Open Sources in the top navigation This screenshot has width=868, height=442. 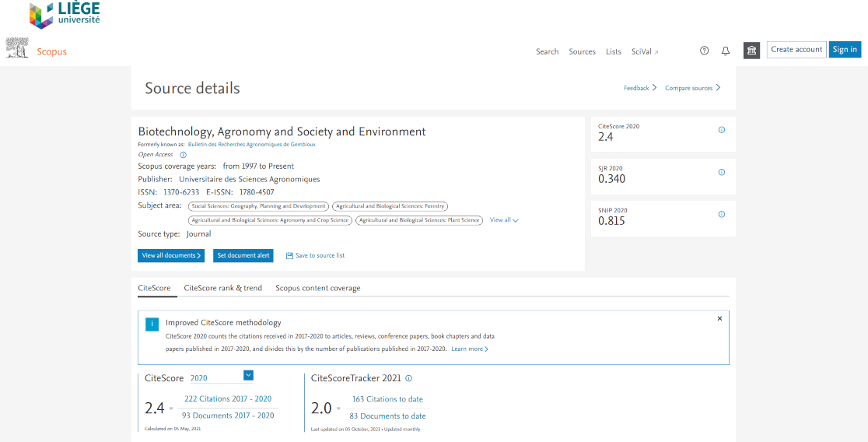pos(582,51)
